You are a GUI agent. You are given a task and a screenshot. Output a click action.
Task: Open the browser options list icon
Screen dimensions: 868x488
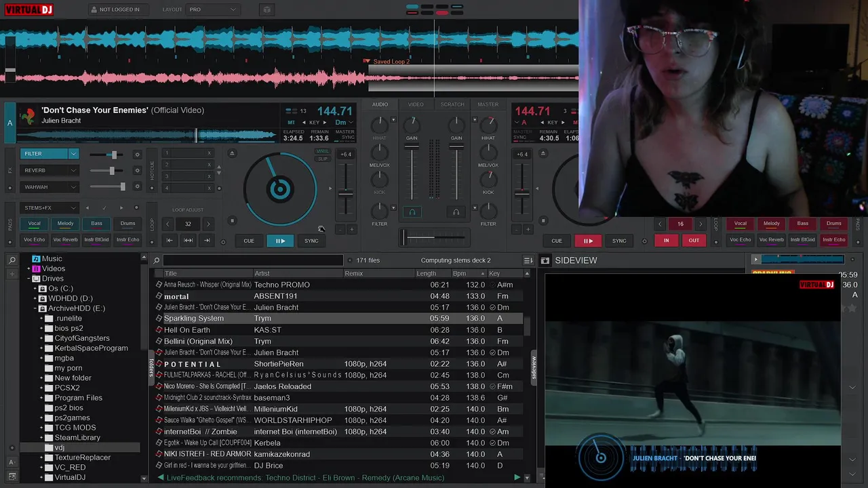(528, 260)
